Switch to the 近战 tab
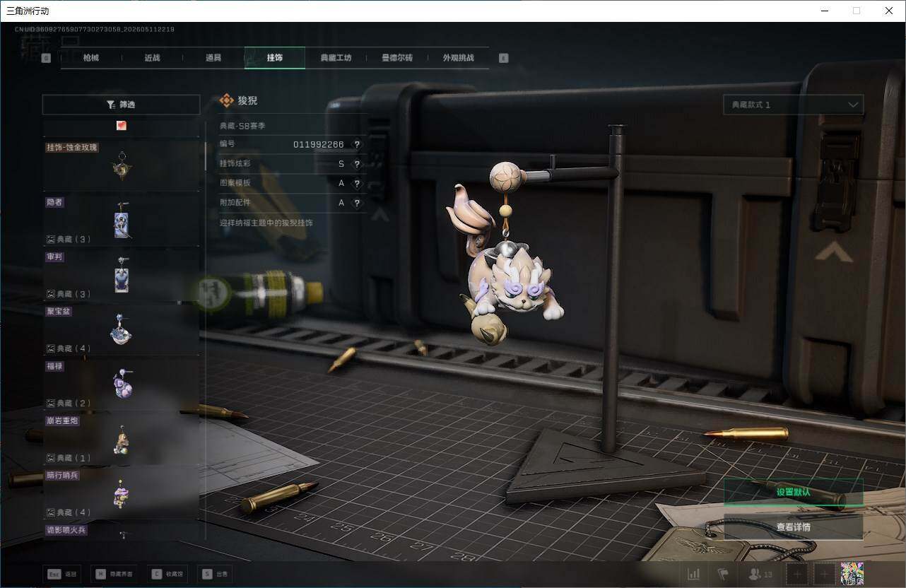906x588 pixels. click(x=152, y=58)
